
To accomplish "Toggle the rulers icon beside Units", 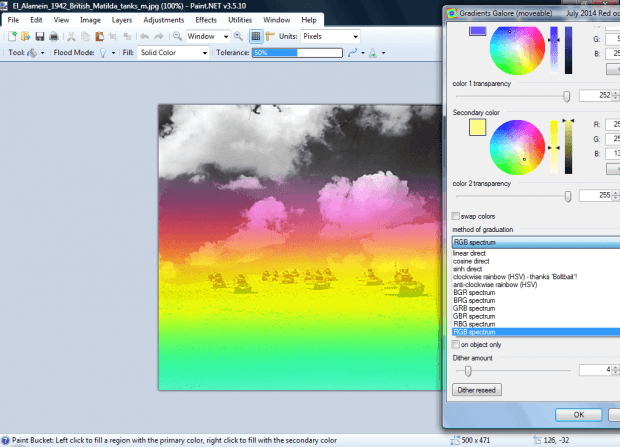I will [270, 36].
